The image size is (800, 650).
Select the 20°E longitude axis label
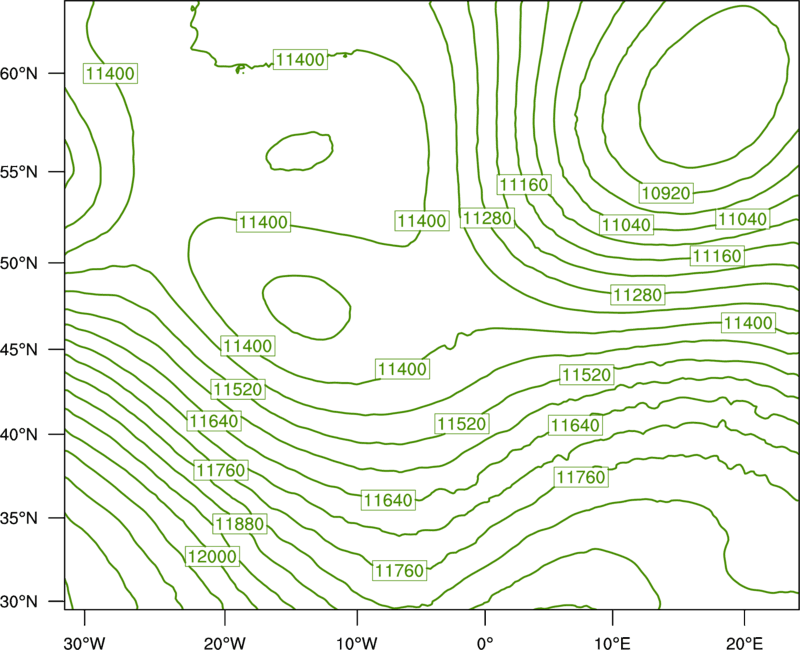(744, 643)
